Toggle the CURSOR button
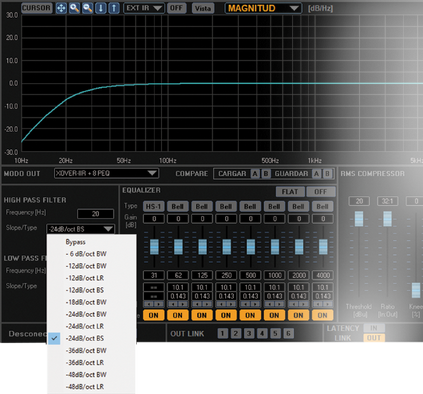The width and height of the screenshot is (423, 394). [x=37, y=8]
